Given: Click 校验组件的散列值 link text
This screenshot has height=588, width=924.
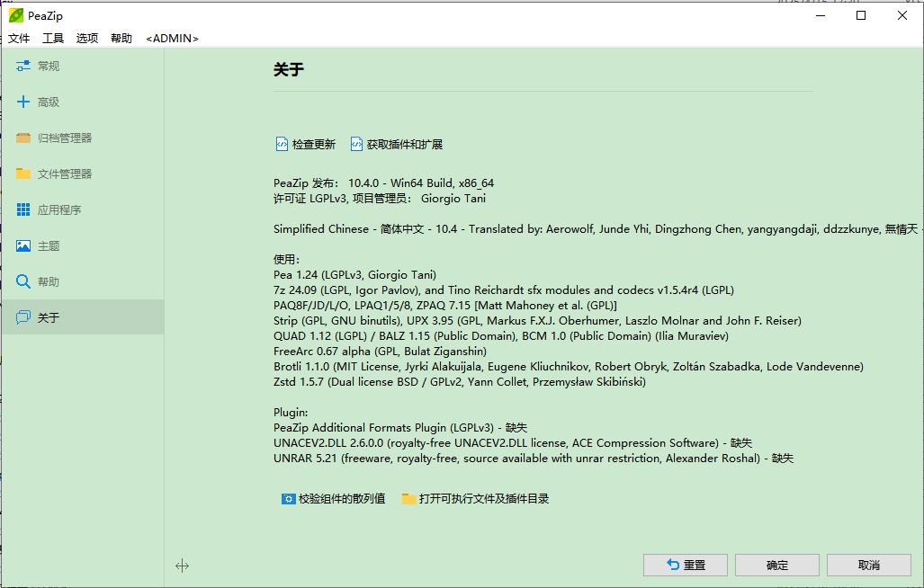Looking at the screenshot, I should click(342, 499).
